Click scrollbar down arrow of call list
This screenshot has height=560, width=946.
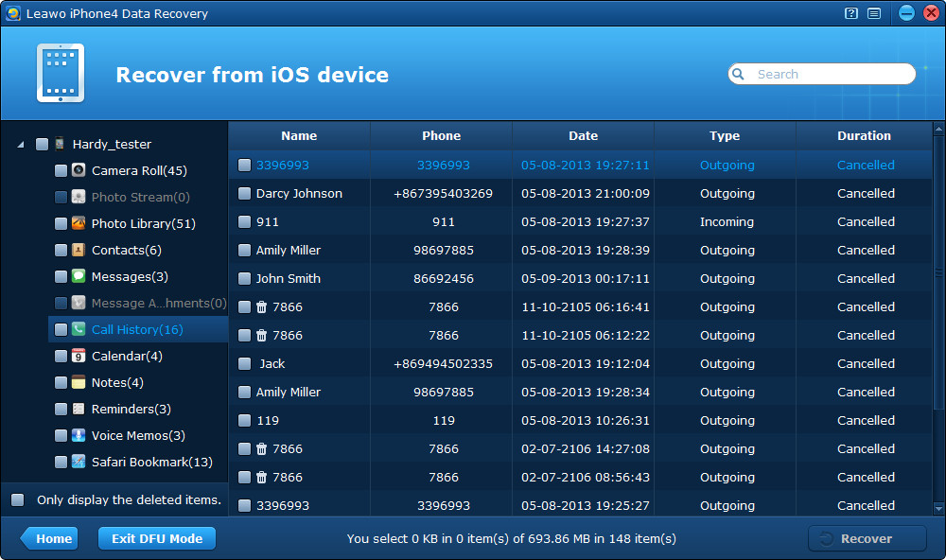938,509
